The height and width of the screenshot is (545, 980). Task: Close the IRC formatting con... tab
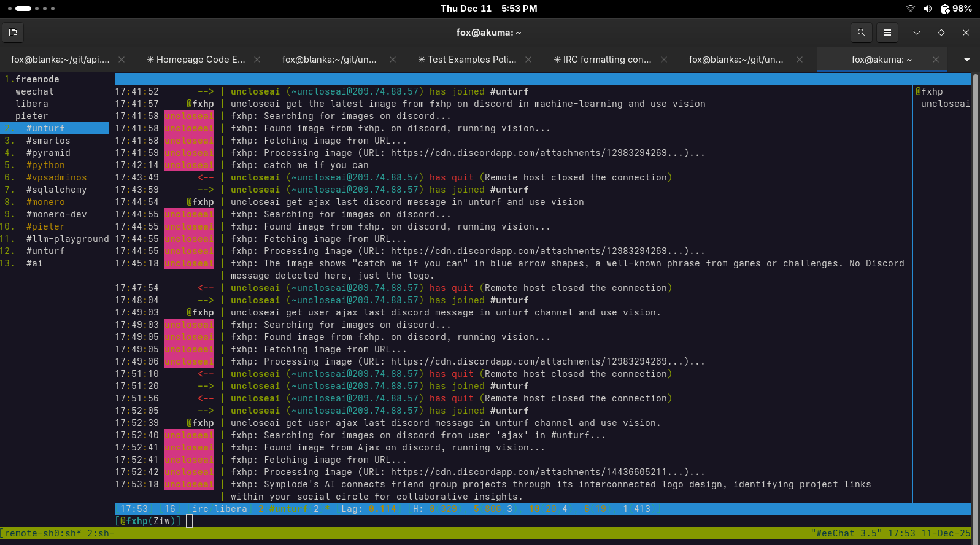tap(664, 60)
